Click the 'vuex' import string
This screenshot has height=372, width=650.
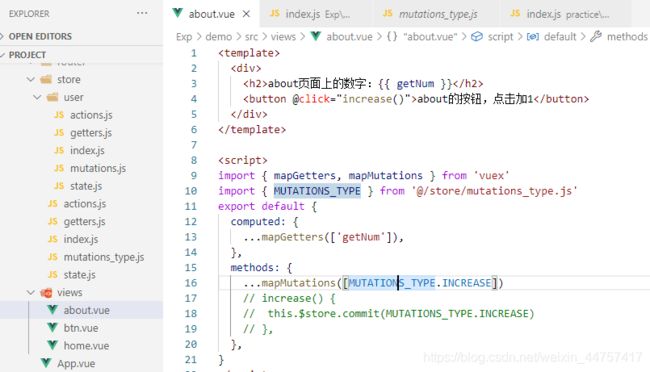(x=491, y=175)
